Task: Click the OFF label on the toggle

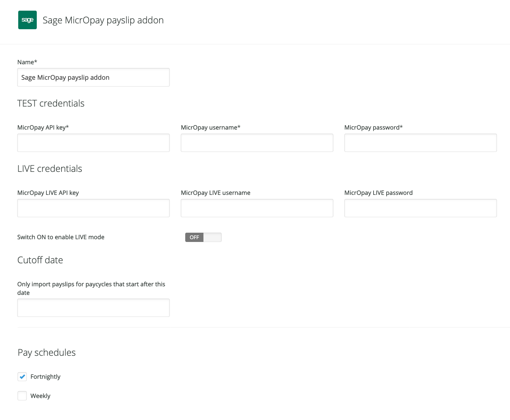Action: pyautogui.click(x=194, y=237)
